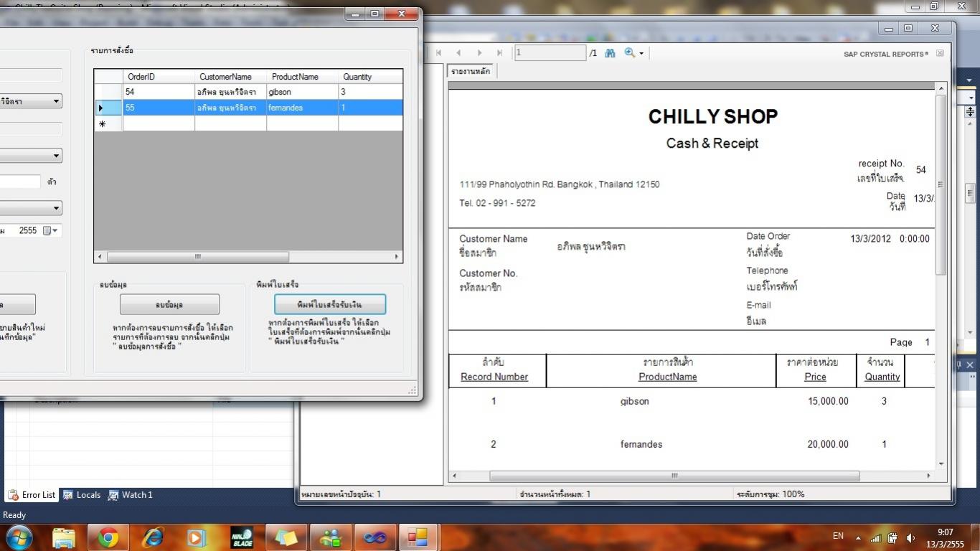Open the media player taskbar icon
The height and width of the screenshot is (551, 980).
pos(197,537)
